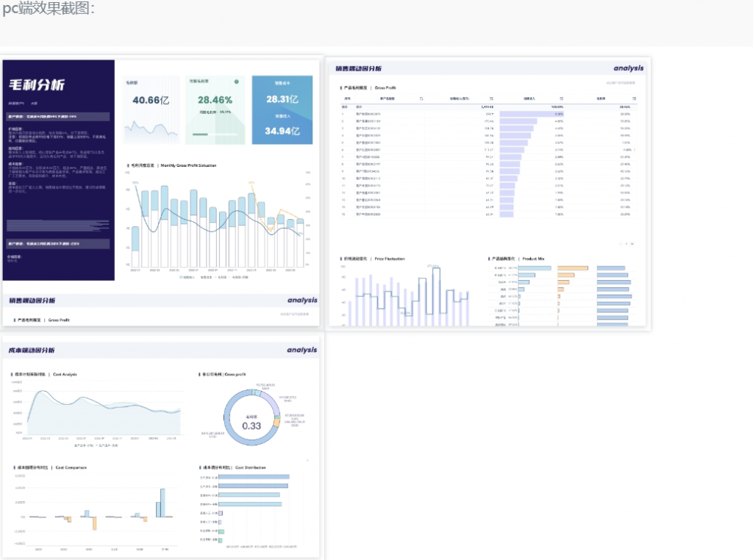The height and width of the screenshot is (560, 753).
Task: Click the sort icon in the second Gross Profit table column
Action: tap(491, 98)
